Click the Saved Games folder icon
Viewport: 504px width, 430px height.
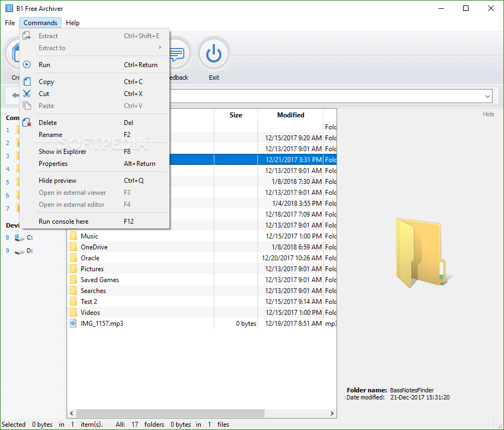(x=73, y=280)
